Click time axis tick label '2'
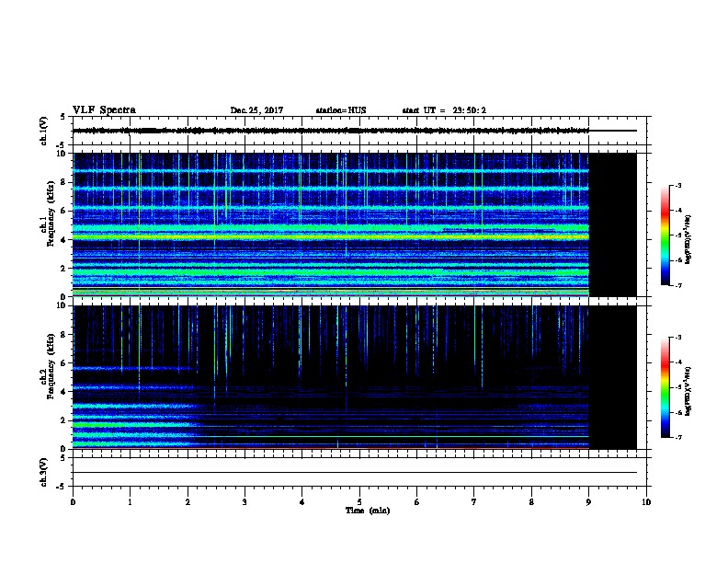Screen dimensions: 728x563 pyautogui.click(x=188, y=501)
